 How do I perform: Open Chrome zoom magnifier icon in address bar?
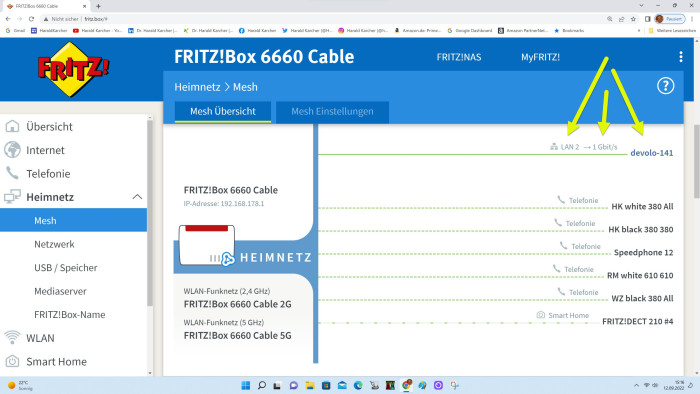pyautogui.click(x=609, y=19)
